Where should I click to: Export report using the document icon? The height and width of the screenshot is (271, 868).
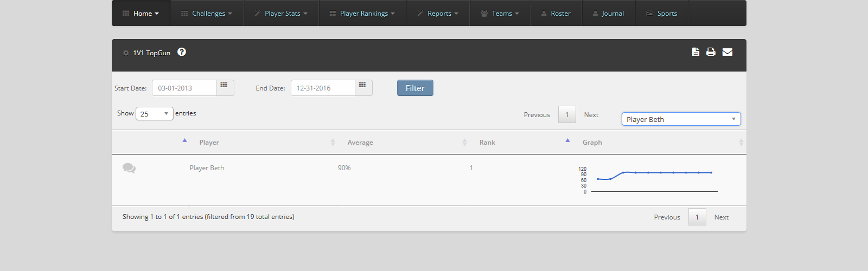[695, 52]
